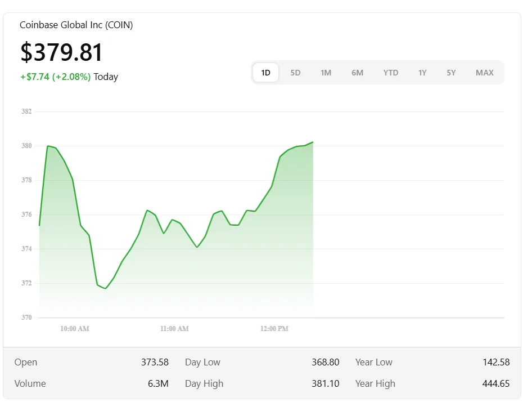532x402 pixels.
Task: Click the $379.81 current price
Action: [62, 52]
